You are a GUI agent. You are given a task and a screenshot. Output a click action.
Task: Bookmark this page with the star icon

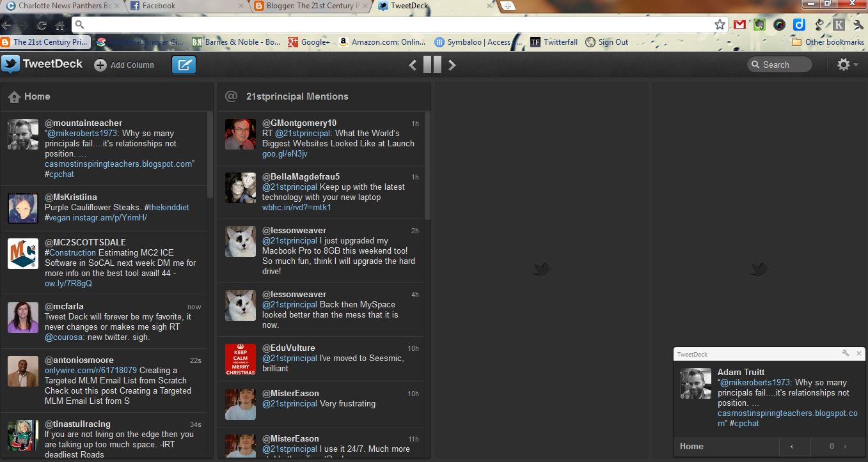point(720,25)
